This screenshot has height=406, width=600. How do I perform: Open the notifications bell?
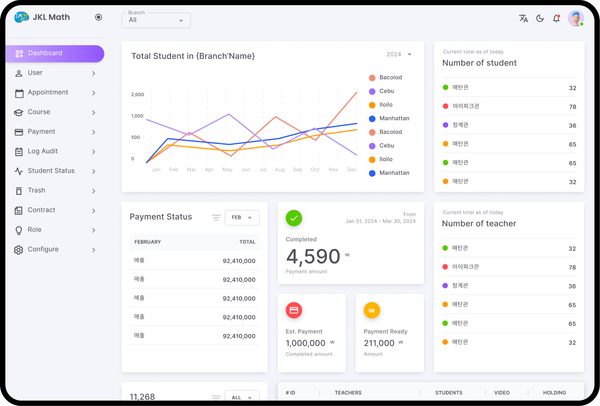pyautogui.click(x=556, y=18)
